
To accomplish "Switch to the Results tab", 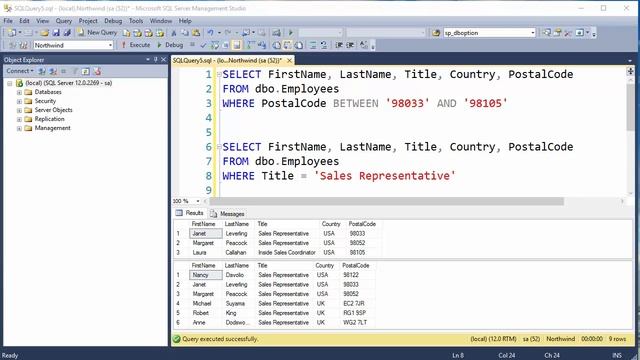I will coord(190,213).
